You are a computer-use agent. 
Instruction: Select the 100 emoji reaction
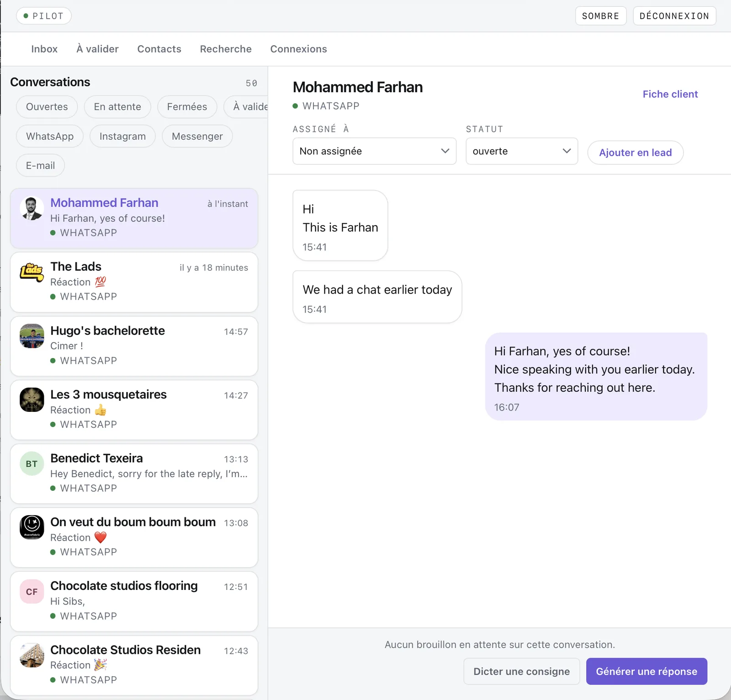click(101, 282)
